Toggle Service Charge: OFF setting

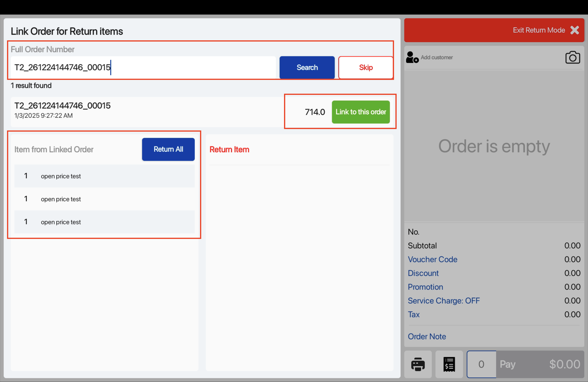click(443, 300)
